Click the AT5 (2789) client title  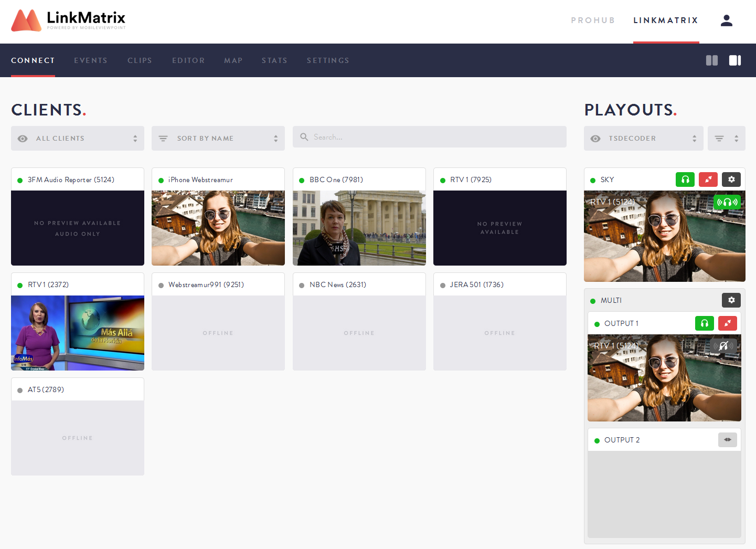coord(46,389)
